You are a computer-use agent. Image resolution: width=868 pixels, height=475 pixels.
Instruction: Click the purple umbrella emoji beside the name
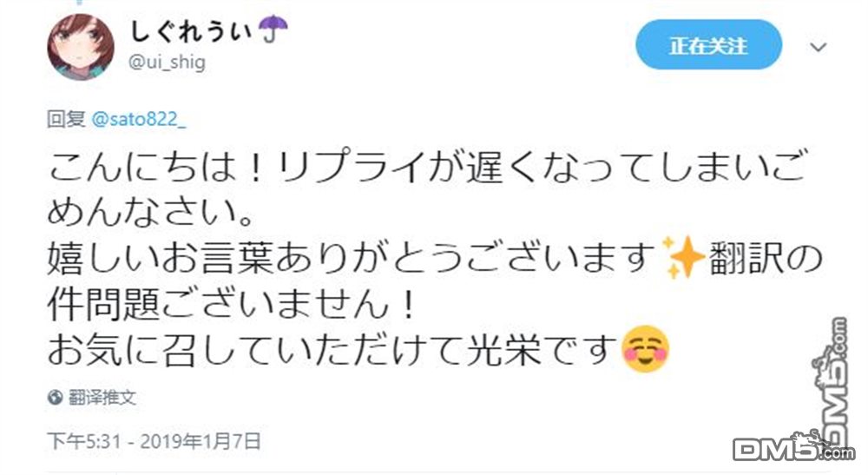point(273,29)
